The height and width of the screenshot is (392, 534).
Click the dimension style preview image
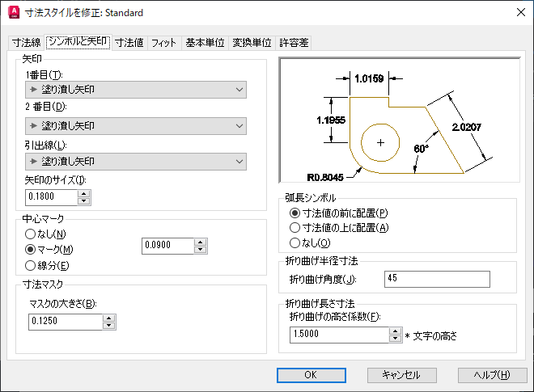pos(400,120)
